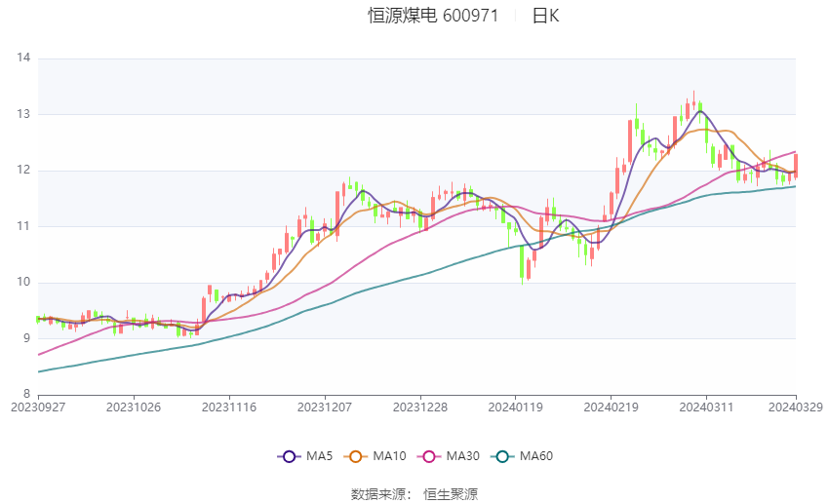This screenshot has height=504, width=829.
Task: Hide the MA60 series via its label
Action: 536,456
